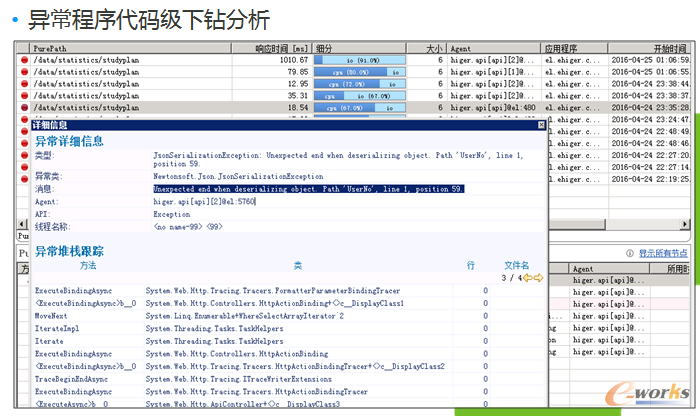Click red error icon of 1010.67 ms row
Image resolution: width=700 pixels, height=416 pixels.
click(25, 61)
